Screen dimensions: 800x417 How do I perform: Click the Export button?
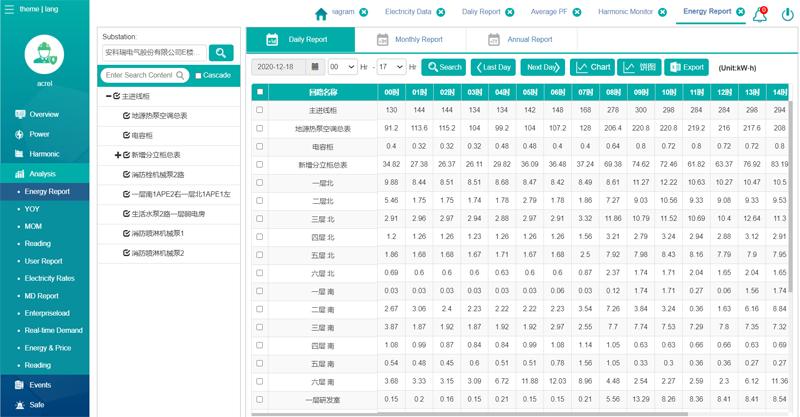pos(687,67)
